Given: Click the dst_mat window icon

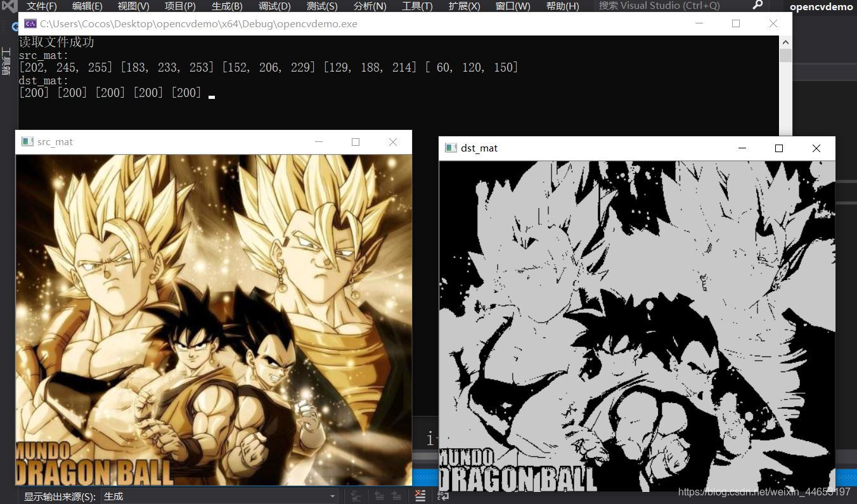Looking at the screenshot, I should point(451,148).
